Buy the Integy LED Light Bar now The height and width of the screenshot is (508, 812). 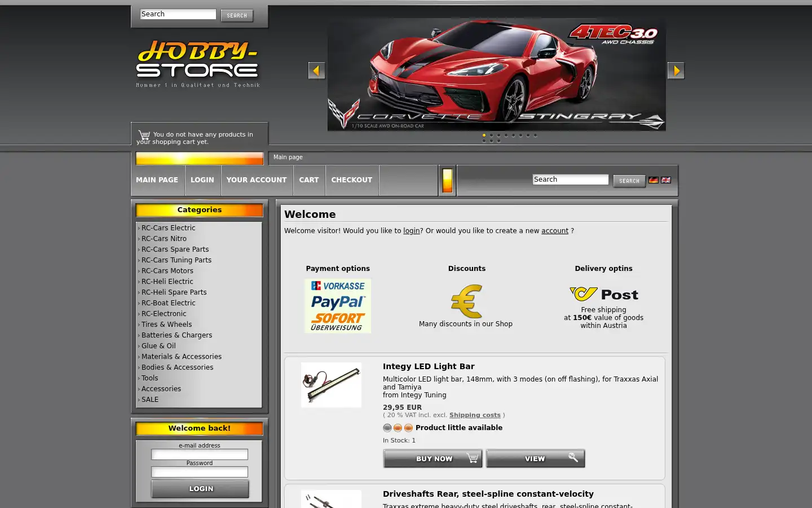[433, 458]
